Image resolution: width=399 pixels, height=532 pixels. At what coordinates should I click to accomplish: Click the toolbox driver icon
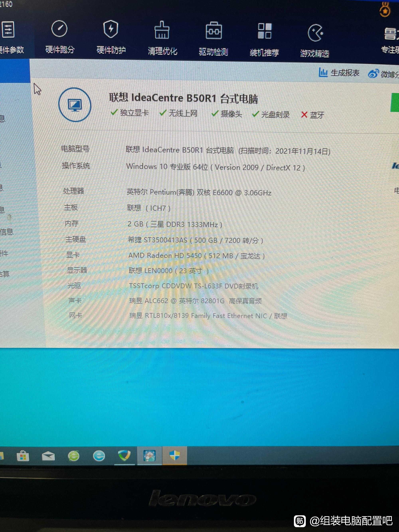tap(214, 31)
